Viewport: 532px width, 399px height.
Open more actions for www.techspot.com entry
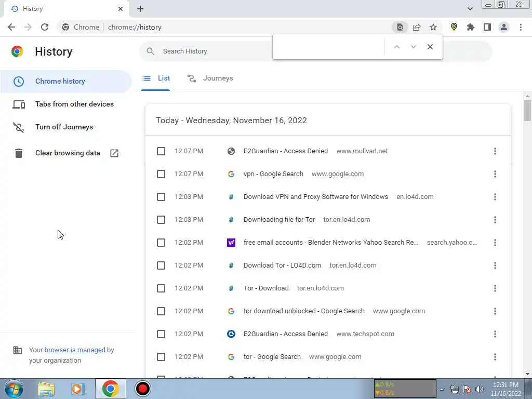coord(495,334)
